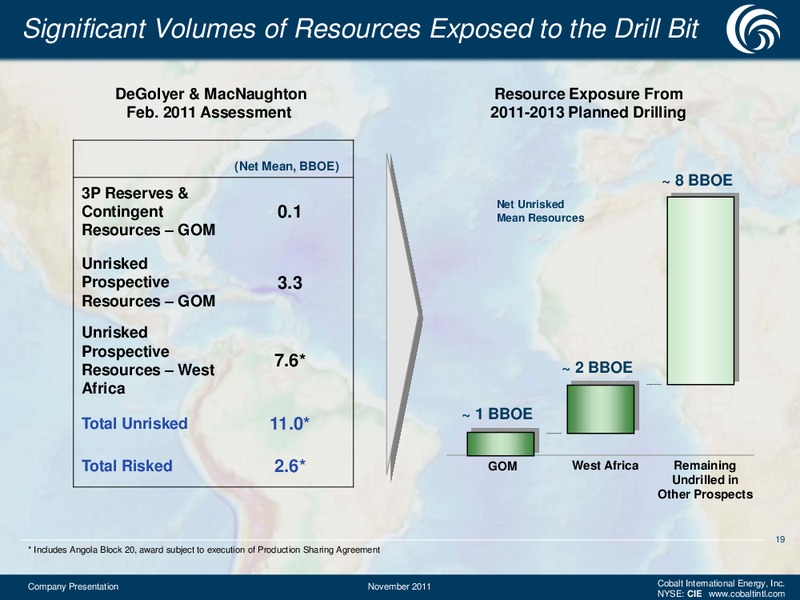Click the 'Remaining Undrilled in Other Prospects' axis label

coord(705,480)
